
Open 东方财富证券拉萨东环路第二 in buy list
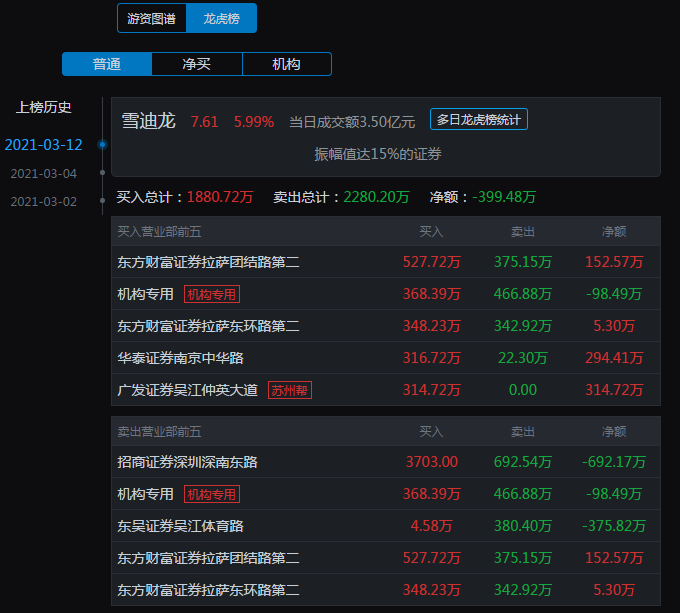[386, 326]
